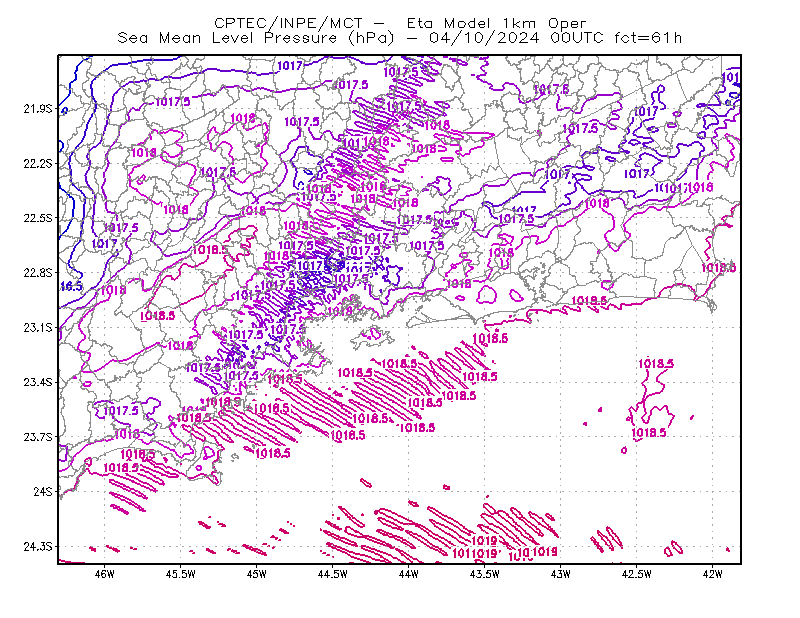The width and height of the screenshot is (800, 618).
Task: Select the 44W longitude tick label
Action: tap(408, 574)
